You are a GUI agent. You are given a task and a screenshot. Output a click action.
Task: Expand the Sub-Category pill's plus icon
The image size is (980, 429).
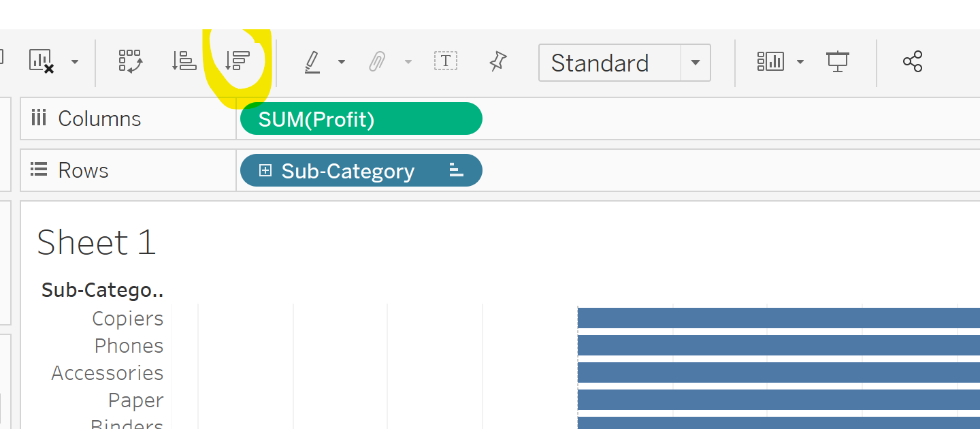click(265, 170)
